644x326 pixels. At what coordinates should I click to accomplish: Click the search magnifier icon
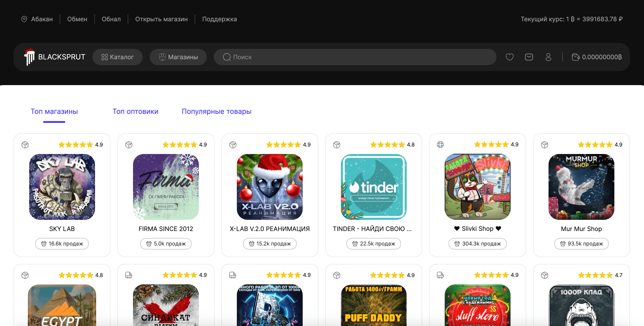click(227, 57)
